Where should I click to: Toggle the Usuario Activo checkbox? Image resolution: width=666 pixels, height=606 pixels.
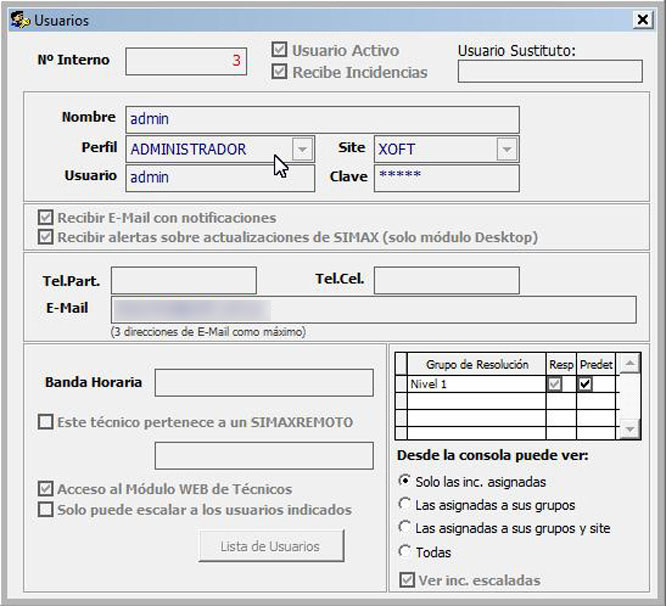tap(279, 50)
